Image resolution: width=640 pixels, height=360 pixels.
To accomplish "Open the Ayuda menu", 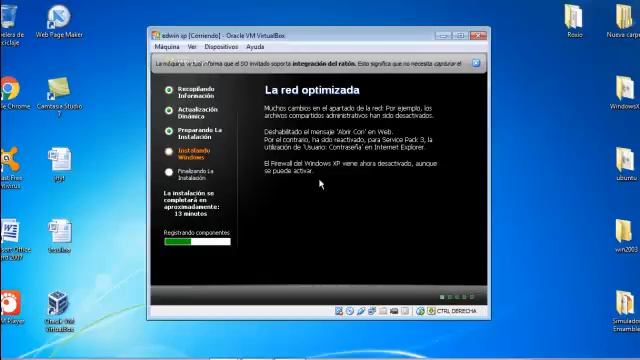I will [x=255, y=47].
